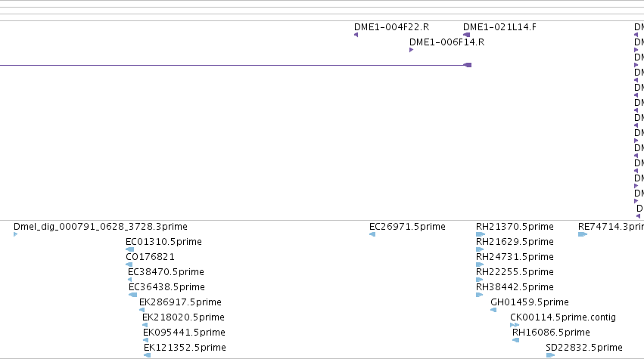
Task: Select the RE74714.3prime label
Action: (x=611, y=227)
